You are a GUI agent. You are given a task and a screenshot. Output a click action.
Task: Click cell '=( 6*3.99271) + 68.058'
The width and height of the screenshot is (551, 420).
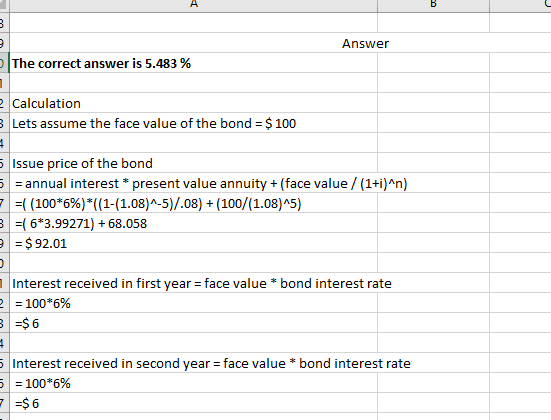194,224
